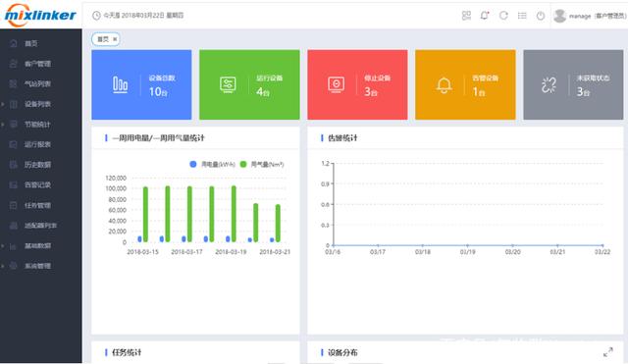This screenshot has width=628, height=364.
Task: Click the 系统管理 gear icon in sidebar
Action: pos(14,266)
